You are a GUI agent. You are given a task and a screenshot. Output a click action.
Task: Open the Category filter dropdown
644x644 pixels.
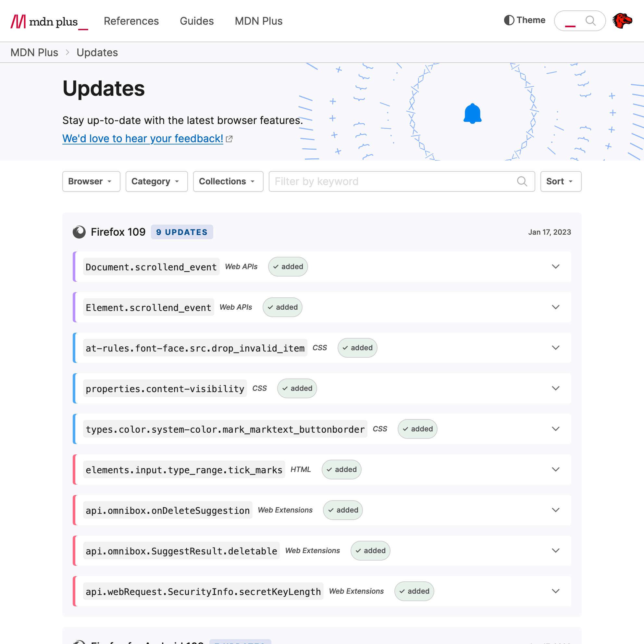[x=156, y=181]
